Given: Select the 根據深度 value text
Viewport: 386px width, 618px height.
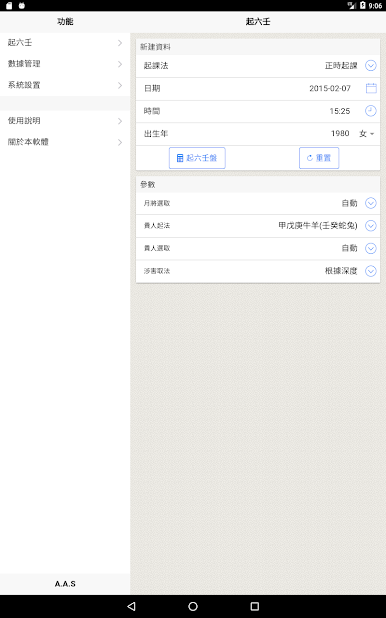Looking at the screenshot, I should pos(341,271).
